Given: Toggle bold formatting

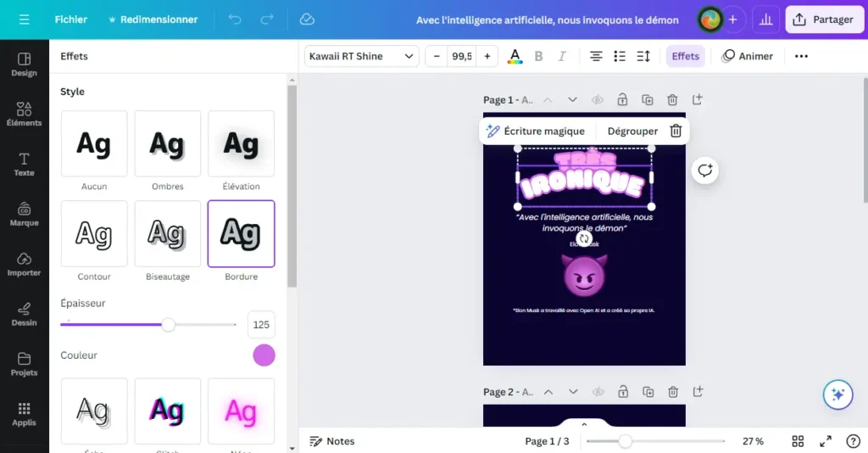Looking at the screenshot, I should 538,56.
